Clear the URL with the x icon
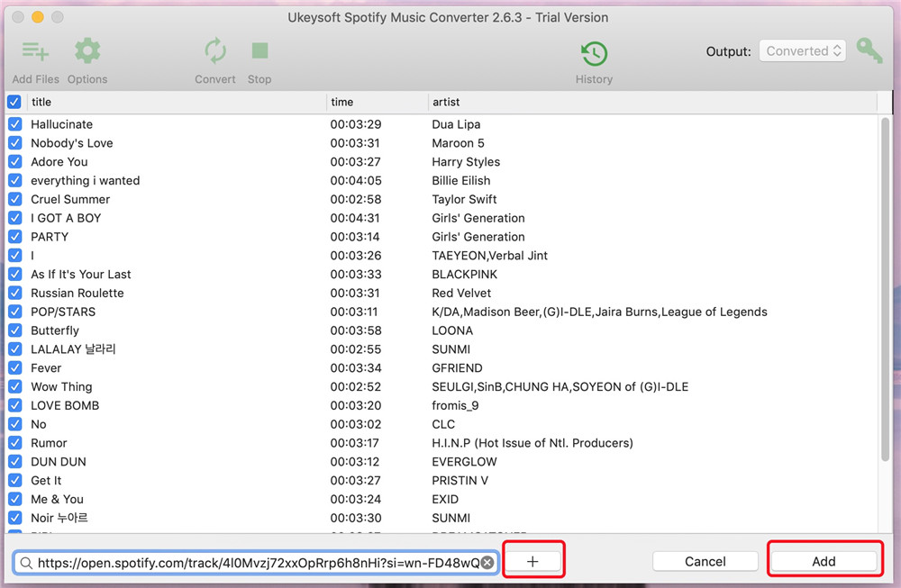901x588 pixels. (x=487, y=563)
